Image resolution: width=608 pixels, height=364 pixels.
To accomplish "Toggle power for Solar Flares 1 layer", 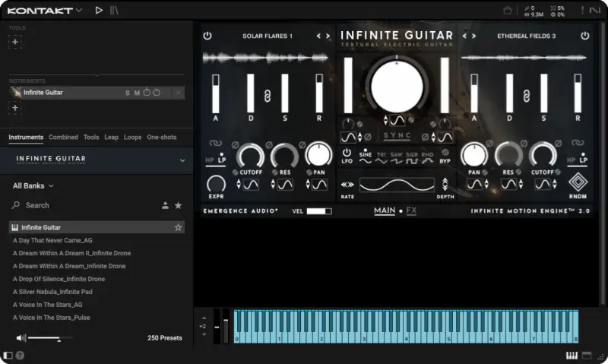I will pos(207,36).
